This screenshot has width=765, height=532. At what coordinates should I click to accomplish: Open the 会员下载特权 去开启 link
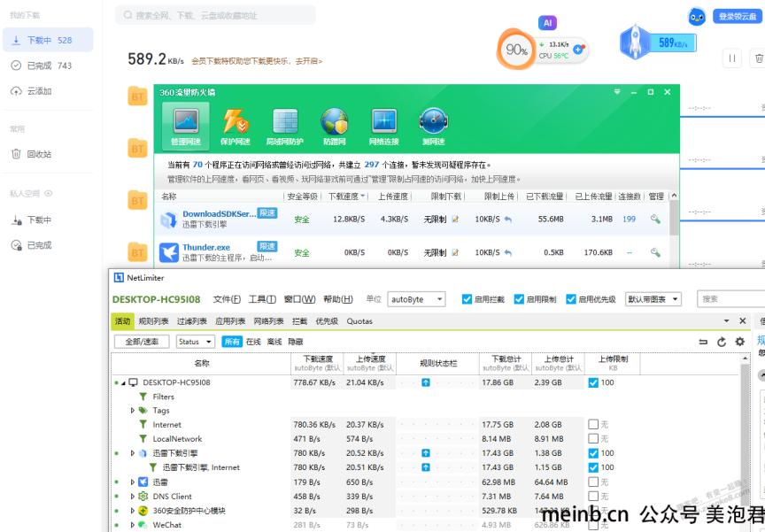click(x=257, y=61)
